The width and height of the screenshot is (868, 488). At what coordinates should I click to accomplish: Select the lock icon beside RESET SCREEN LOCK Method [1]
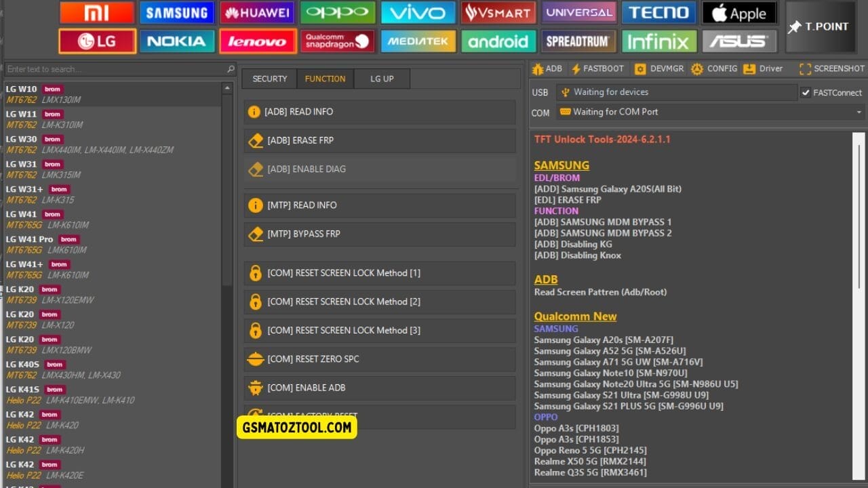click(x=256, y=272)
